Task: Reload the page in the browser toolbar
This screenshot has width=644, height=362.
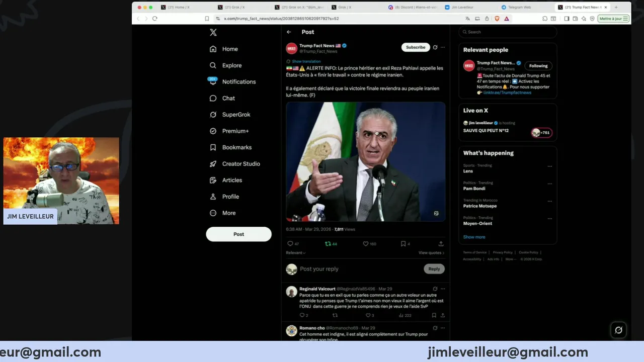Action: [155, 19]
